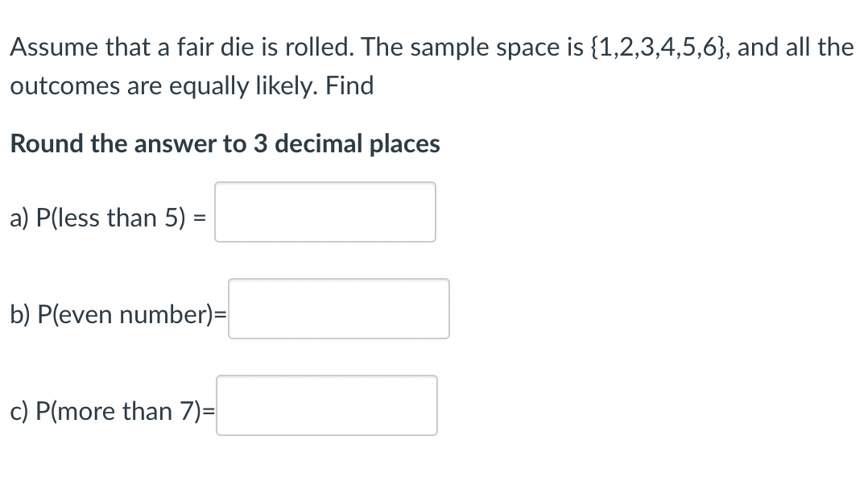The image size is (868, 490).
Task: Select the text Round the answer to 3 decimal places
Action: (225, 143)
